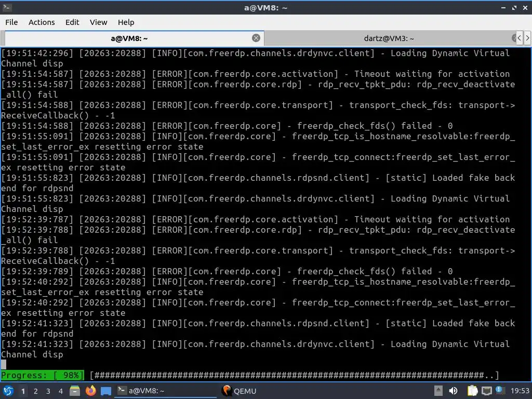The width and height of the screenshot is (532, 399).
Task: Click the 19:53 panel clock
Action: [x=520, y=391]
